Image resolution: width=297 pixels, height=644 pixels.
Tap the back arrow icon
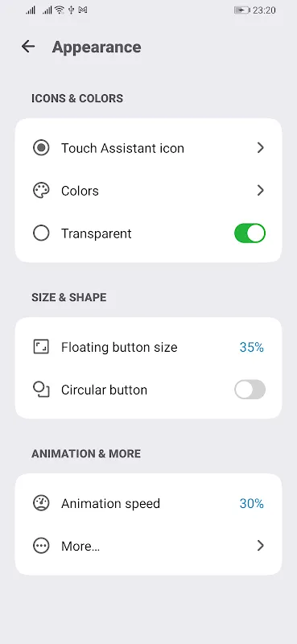(28, 47)
